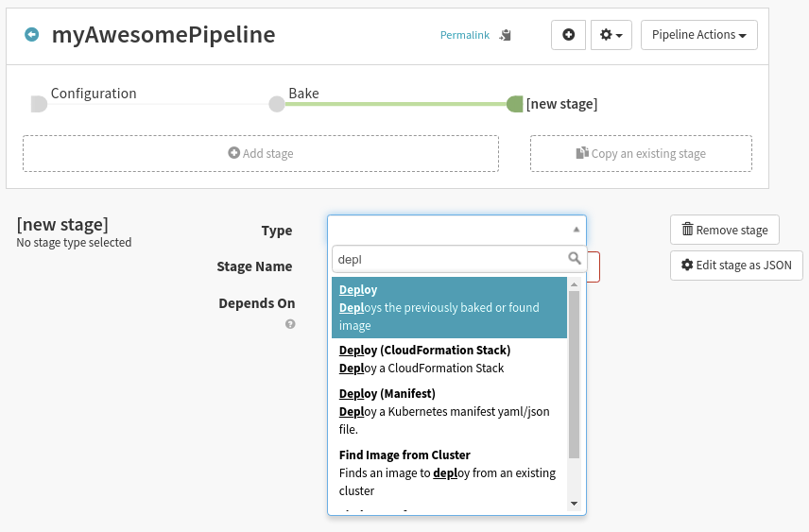
Task: Click the back arrow beside myAwesomePipeline
Action: [32, 35]
